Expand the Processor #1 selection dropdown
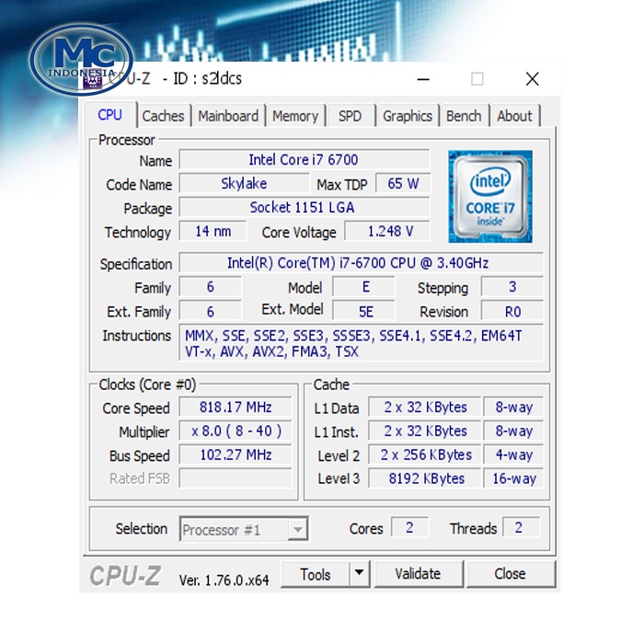This screenshot has width=644, height=644. 297,530
